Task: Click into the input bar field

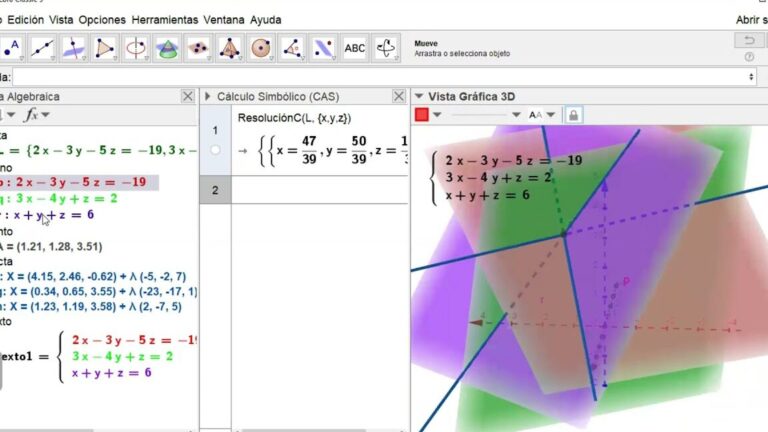Action: [x=384, y=77]
